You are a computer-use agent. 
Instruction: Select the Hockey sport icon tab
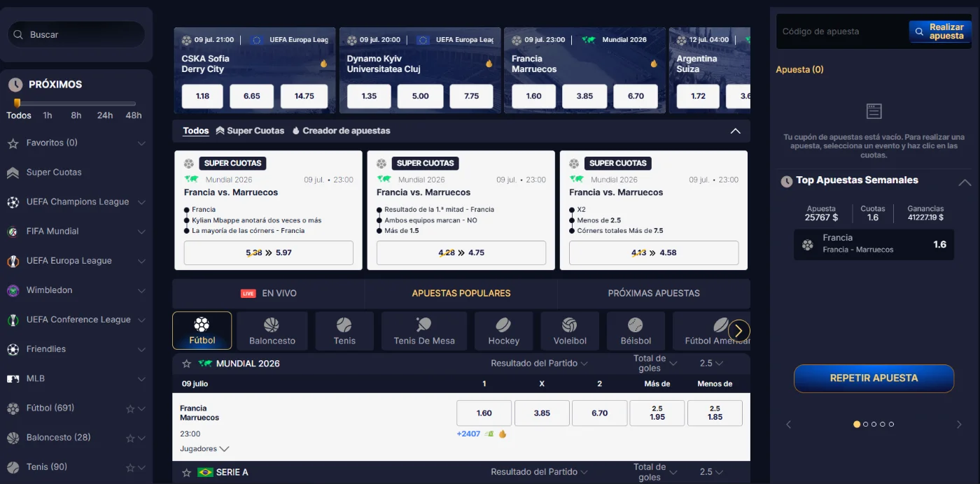click(x=504, y=330)
